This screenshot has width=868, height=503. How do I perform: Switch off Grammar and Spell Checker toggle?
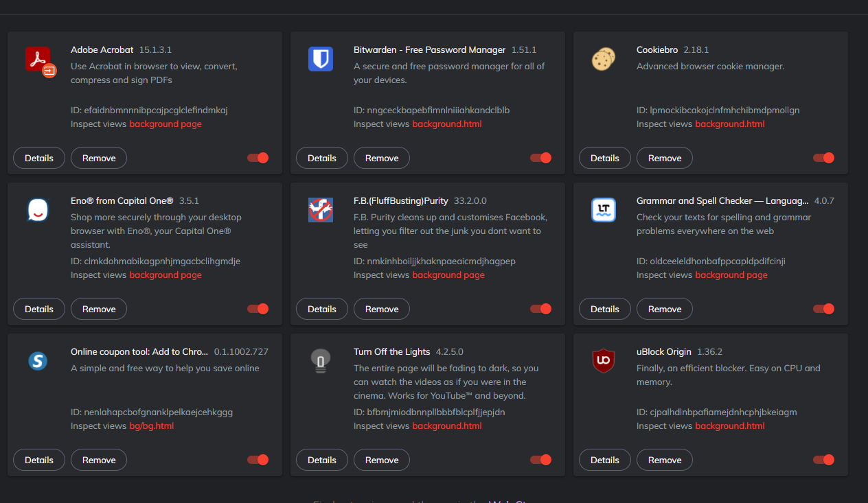click(824, 309)
